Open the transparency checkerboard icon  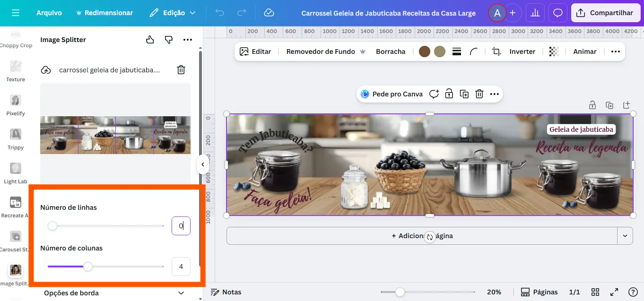tap(554, 52)
